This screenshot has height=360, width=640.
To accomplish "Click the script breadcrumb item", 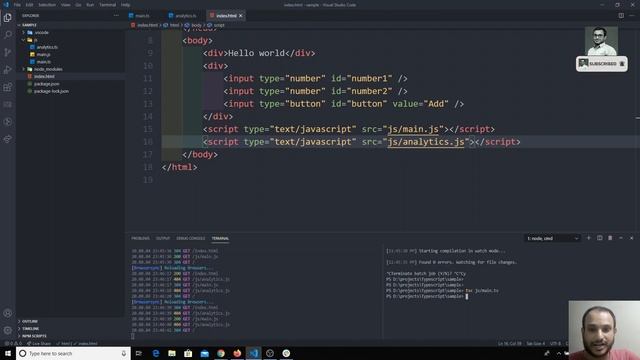I will tap(216, 25).
